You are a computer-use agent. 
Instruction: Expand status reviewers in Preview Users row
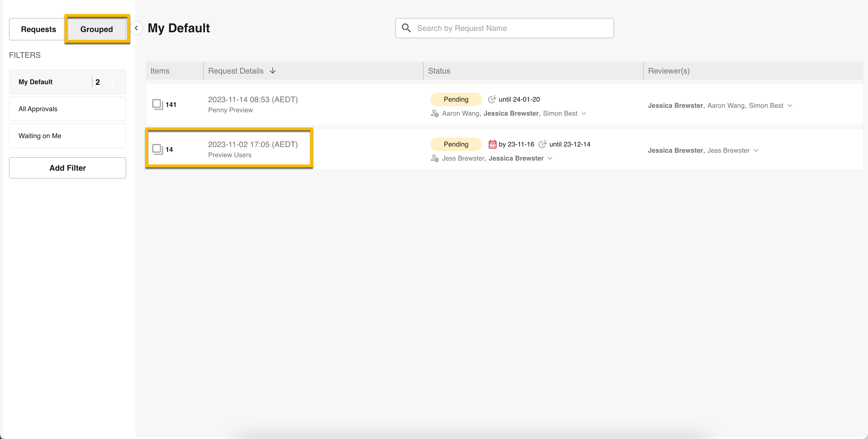coord(550,159)
